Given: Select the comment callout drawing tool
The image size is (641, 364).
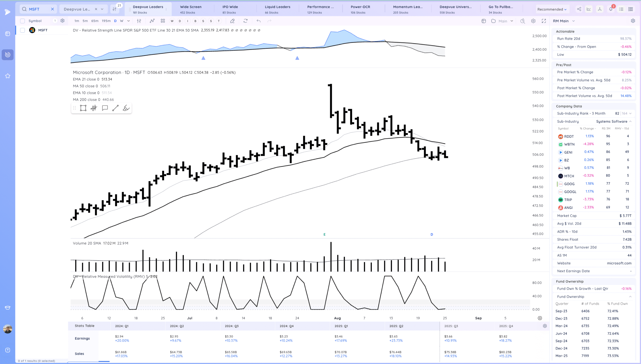Looking at the screenshot, I should pos(105,108).
